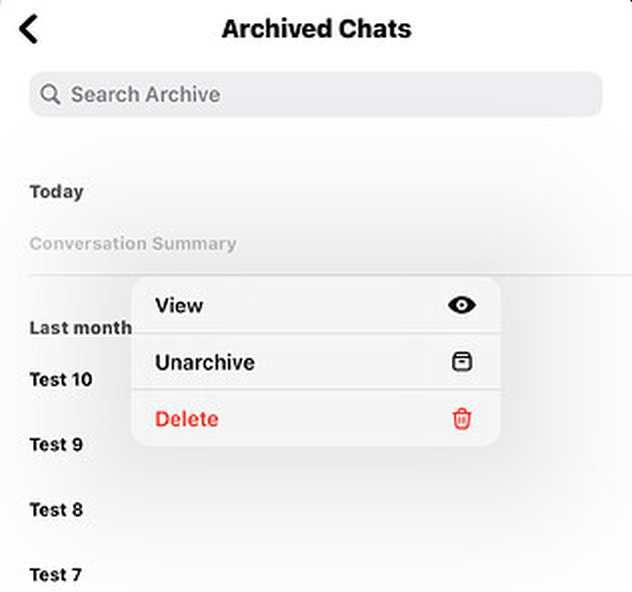This screenshot has width=632, height=592.
Task: Click the Archived Chats page title
Action: [316, 29]
